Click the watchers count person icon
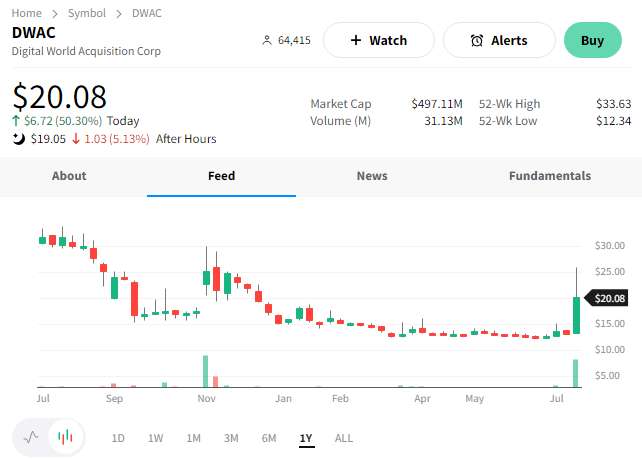This screenshot has height=459, width=642. (266, 41)
